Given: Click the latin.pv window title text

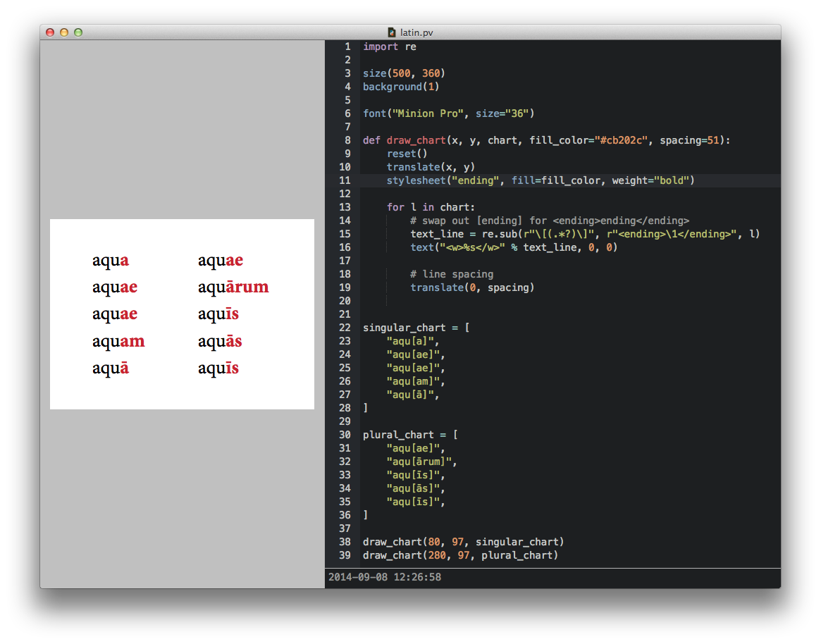Looking at the screenshot, I should point(416,32).
